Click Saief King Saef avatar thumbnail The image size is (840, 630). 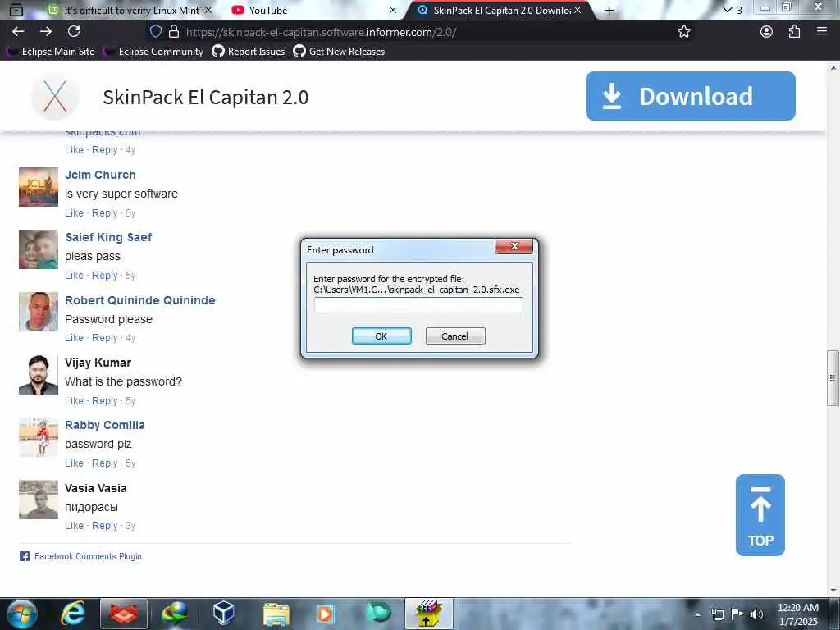coord(39,249)
